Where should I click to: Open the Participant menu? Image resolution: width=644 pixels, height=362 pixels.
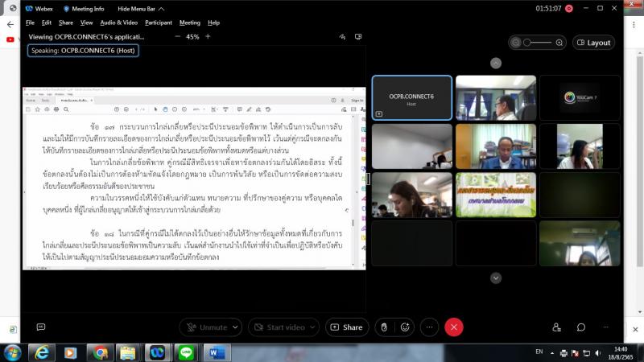(157, 23)
